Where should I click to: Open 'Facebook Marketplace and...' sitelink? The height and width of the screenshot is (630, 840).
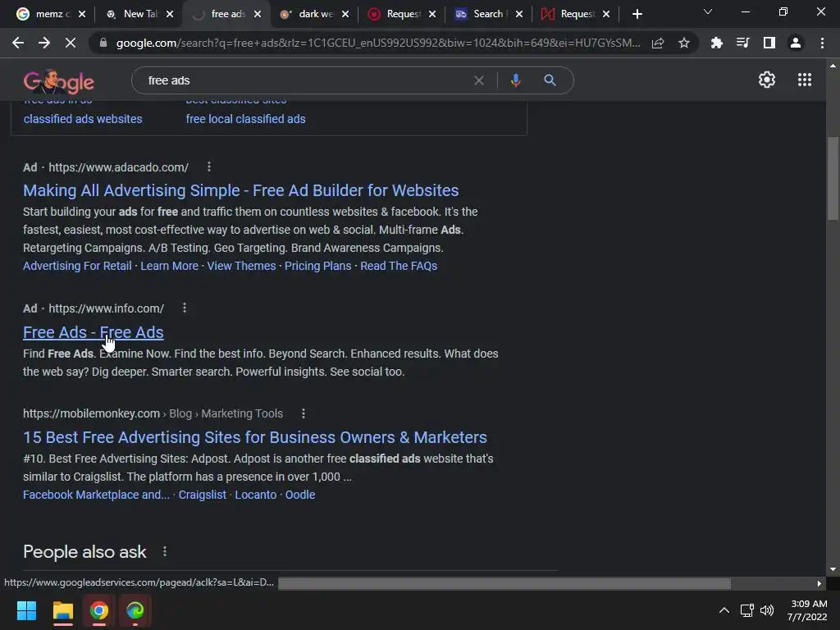[97, 495]
